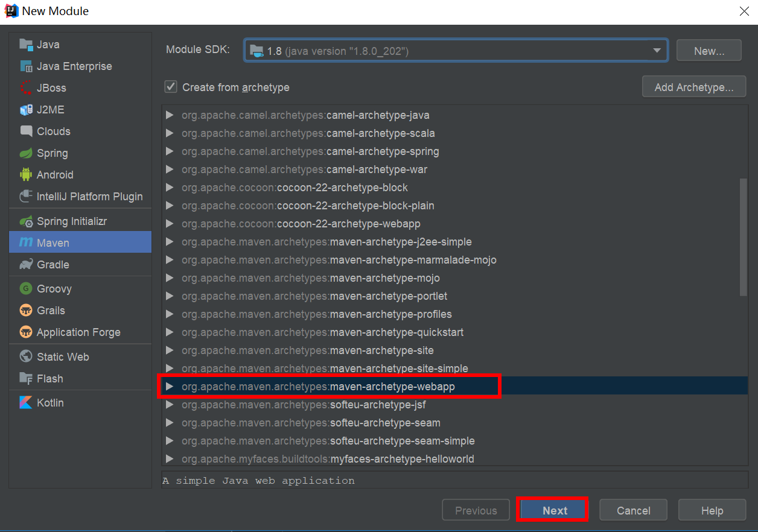The width and height of the screenshot is (758, 532).
Task: Click the Grails icon
Action: tap(26, 311)
